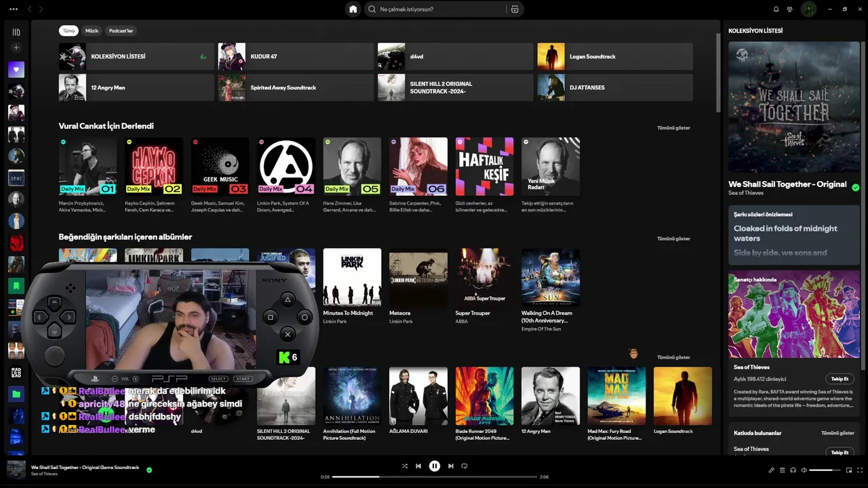
Task: Open Daily Mix 04 card
Action: coord(286,176)
